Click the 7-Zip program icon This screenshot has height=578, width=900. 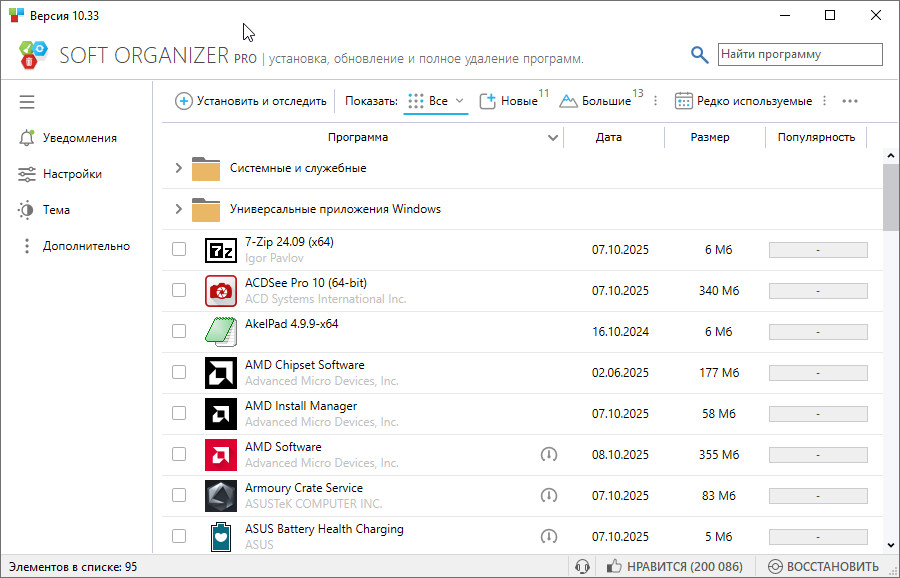tap(220, 250)
